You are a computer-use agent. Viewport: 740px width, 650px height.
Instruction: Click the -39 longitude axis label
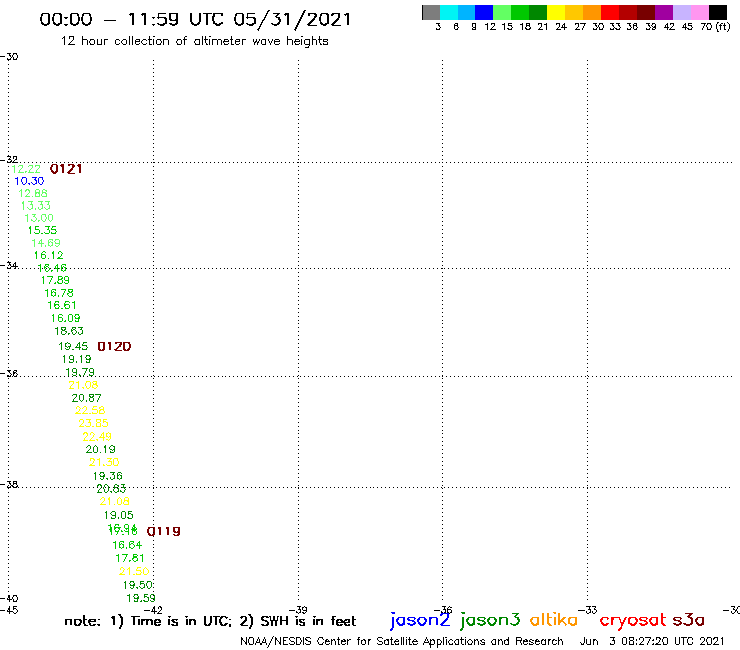[298, 610]
